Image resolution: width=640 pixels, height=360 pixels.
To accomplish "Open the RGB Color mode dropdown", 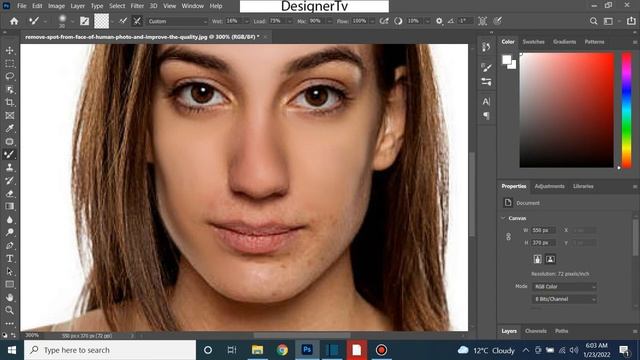I will [x=564, y=287].
